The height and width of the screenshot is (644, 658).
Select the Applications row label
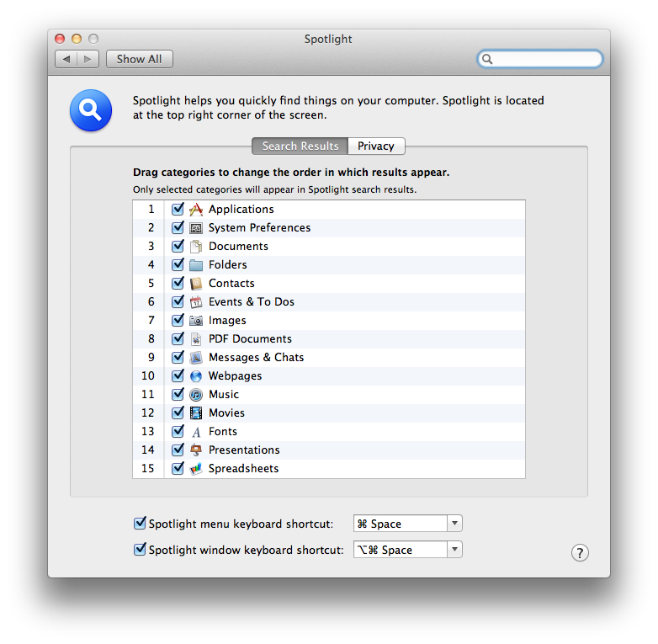pyautogui.click(x=241, y=209)
